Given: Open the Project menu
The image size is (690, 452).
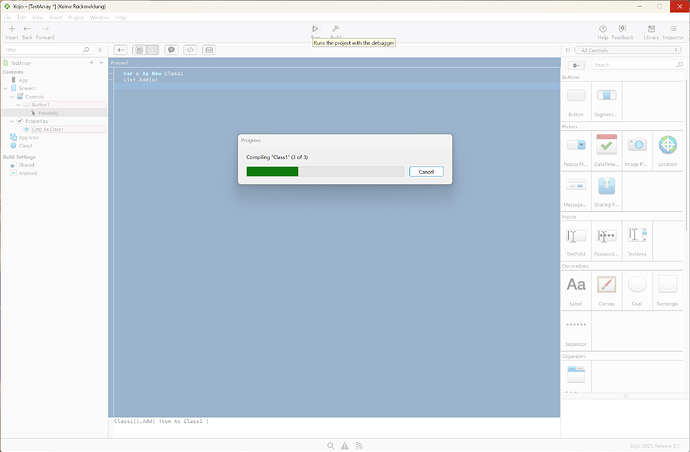Looking at the screenshot, I should (76, 17).
